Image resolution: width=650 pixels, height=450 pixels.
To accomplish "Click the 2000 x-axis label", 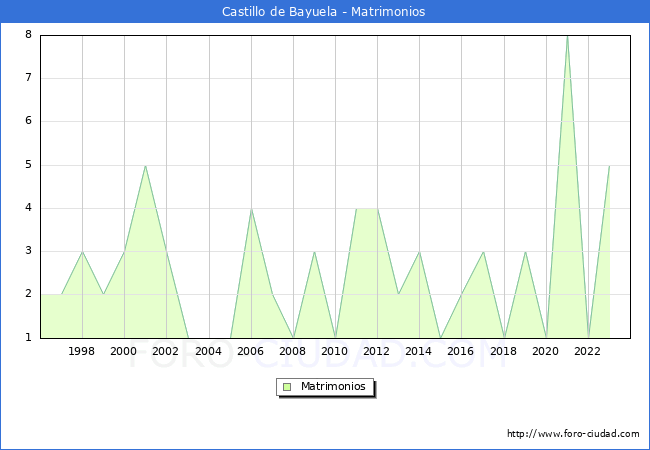I will point(124,351).
